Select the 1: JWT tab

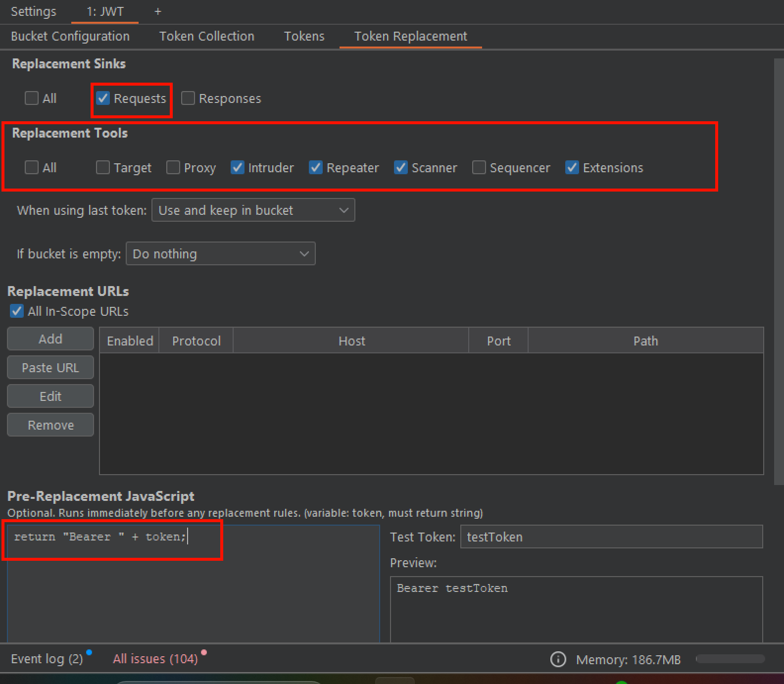click(x=105, y=11)
